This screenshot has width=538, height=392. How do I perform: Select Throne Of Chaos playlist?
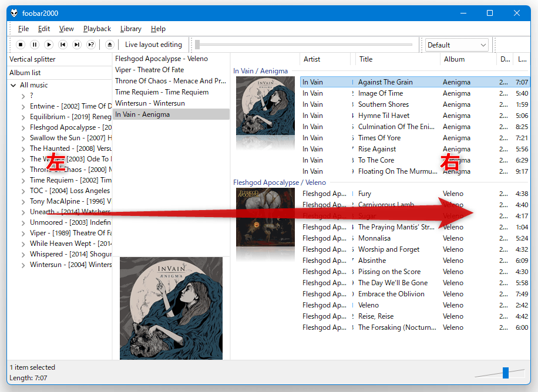click(171, 81)
